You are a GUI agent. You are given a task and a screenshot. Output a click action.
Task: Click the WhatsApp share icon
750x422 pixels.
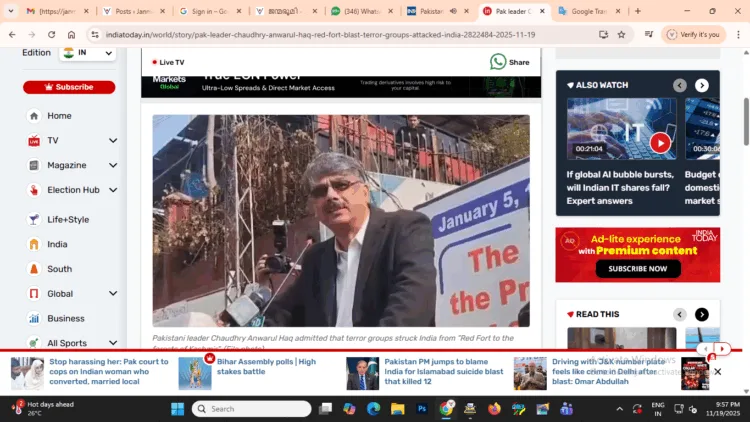pyautogui.click(x=498, y=62)
